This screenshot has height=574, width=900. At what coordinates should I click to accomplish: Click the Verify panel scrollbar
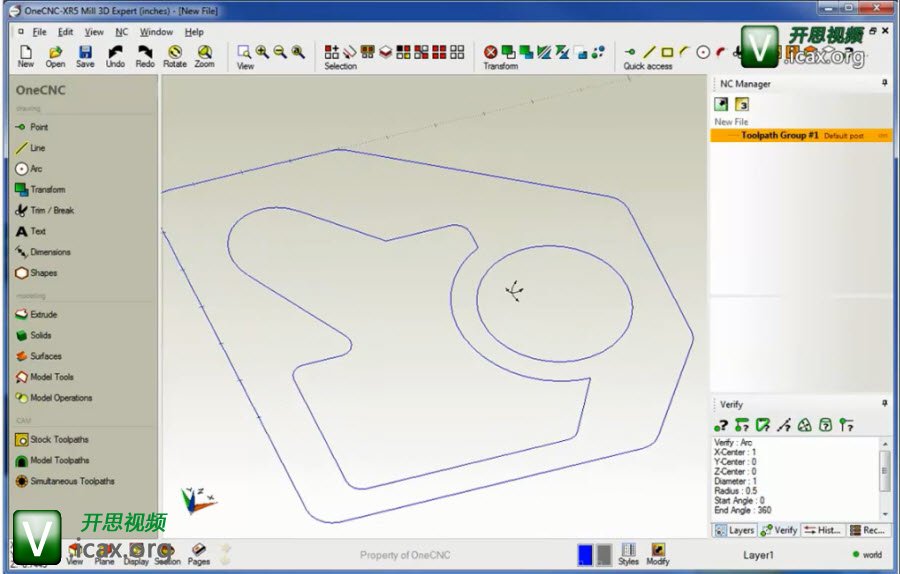click(x=884, y=470)
